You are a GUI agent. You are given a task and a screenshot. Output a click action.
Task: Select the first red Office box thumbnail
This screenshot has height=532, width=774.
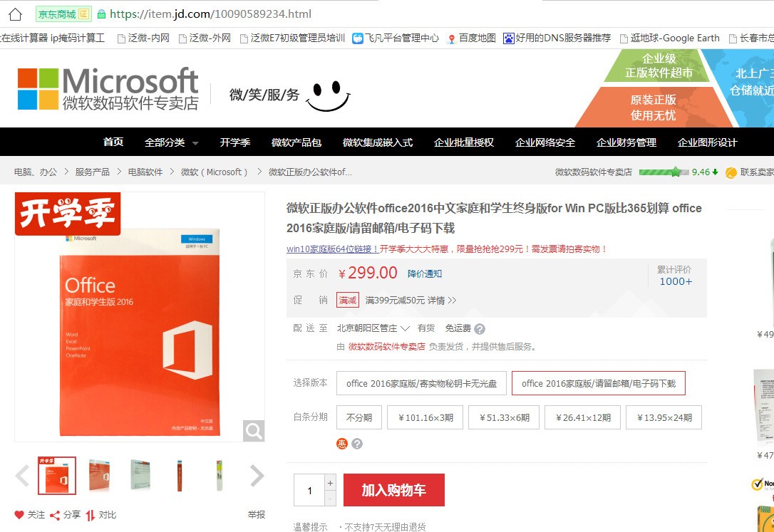pyautogui.click(x=57, y=476)
